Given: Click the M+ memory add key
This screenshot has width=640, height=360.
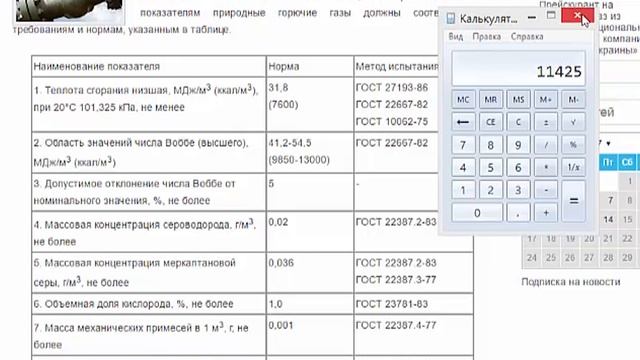Looking at the screenshot, I should pos(546,100).
